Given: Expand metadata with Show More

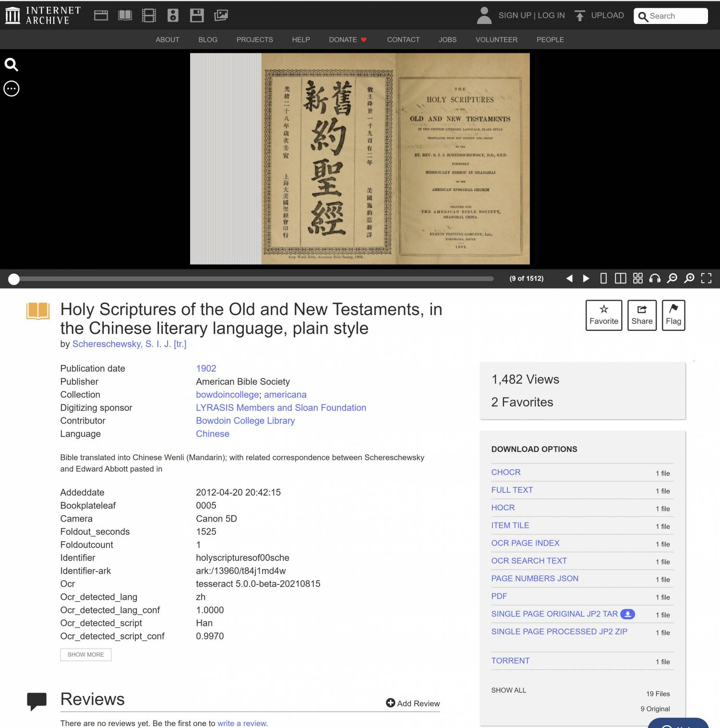Looking at the screenshot, I should coord(86,655).
